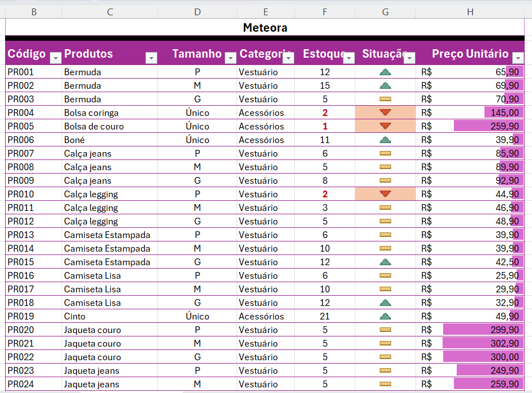
Task: Open the Situação filter dropdown arrow
Action: click(x=410, y=58)
